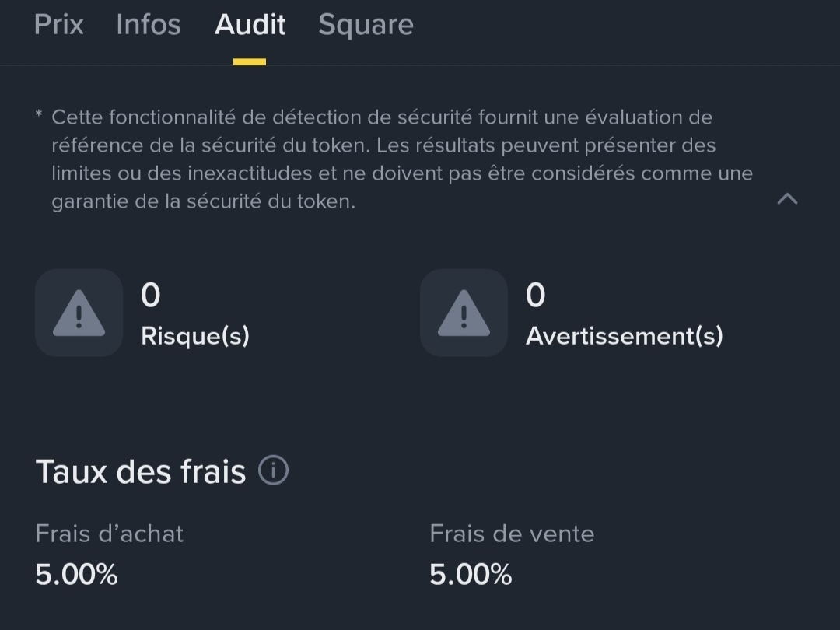Screen dimensions: 840x630
Task: Click the yellow indicator under the Audit tab
Action: tap(250, 62)
